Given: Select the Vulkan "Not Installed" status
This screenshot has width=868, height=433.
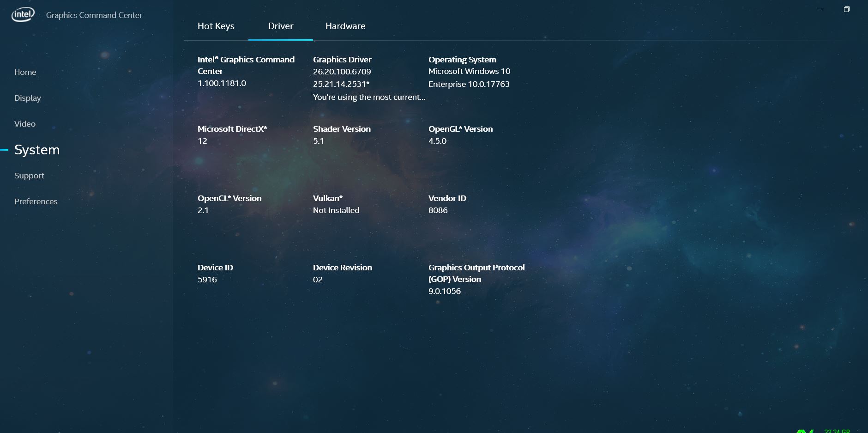Looking at the screenshot, I should click(x=336, y=210).
